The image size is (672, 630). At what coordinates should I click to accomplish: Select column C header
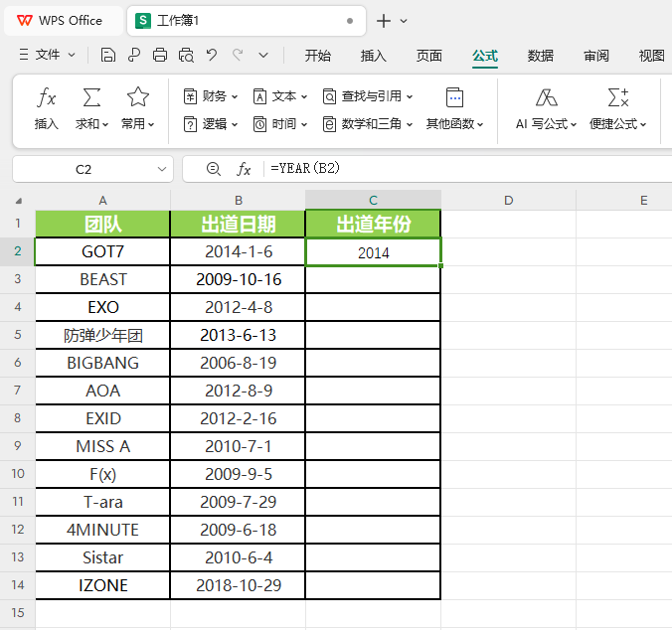pos(374,200)
